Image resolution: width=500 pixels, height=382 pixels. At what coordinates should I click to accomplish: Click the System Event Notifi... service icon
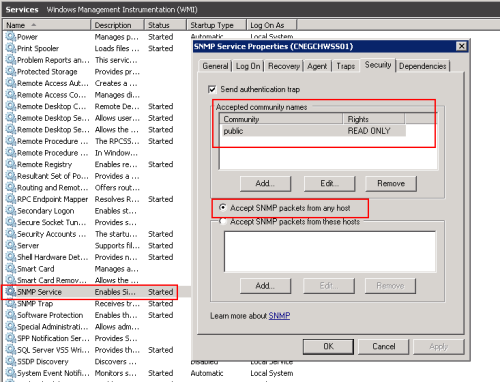[x=11, y=373]
